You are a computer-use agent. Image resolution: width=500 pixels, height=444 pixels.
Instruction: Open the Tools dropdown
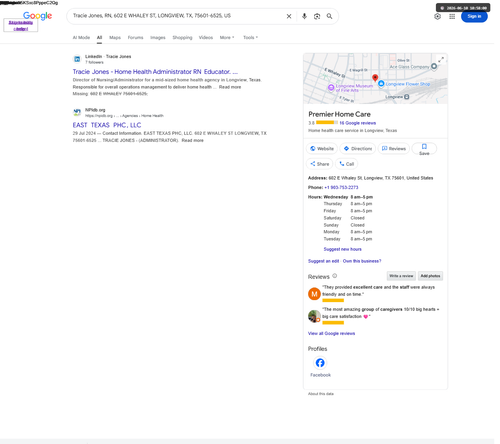coord(250,38)
